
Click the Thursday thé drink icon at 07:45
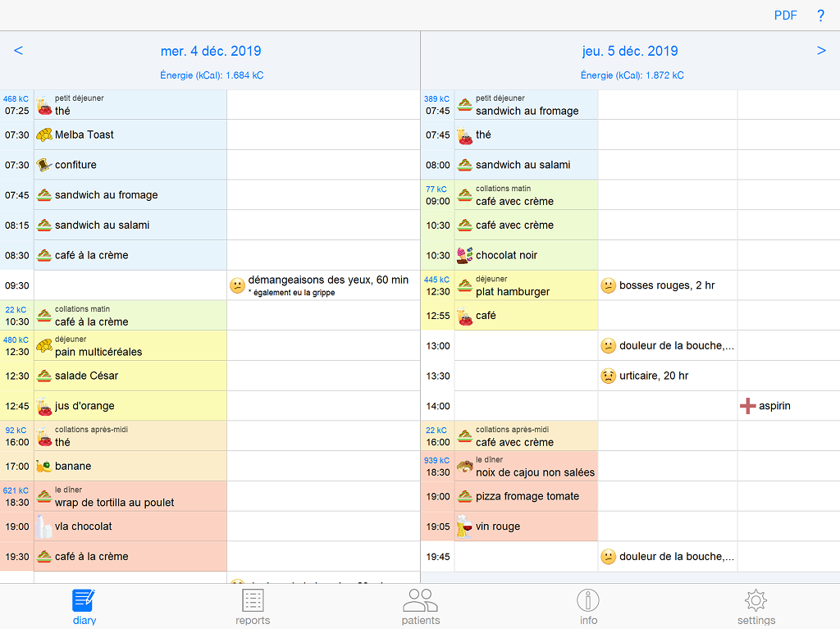464,135
